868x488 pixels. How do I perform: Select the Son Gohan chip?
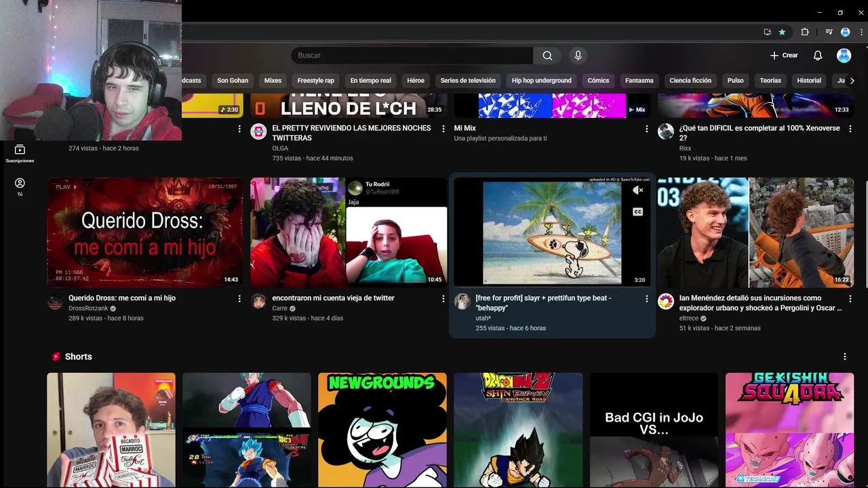pos(233,81)
